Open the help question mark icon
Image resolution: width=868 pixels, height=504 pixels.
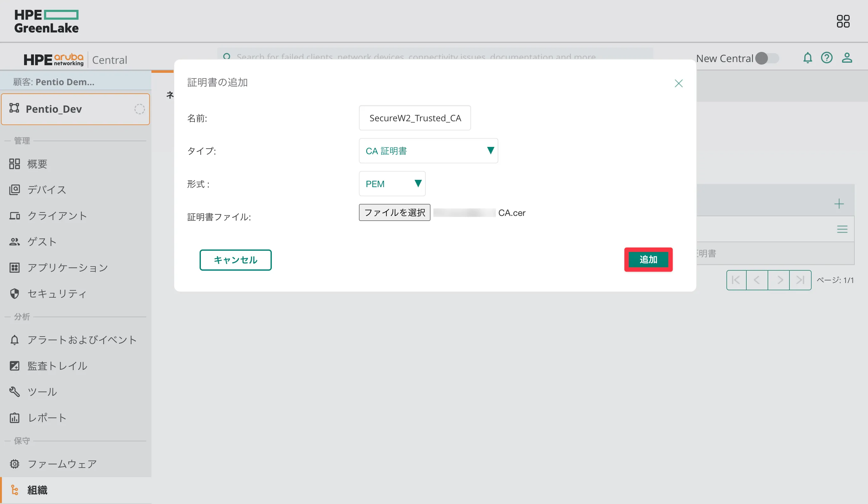827,58
